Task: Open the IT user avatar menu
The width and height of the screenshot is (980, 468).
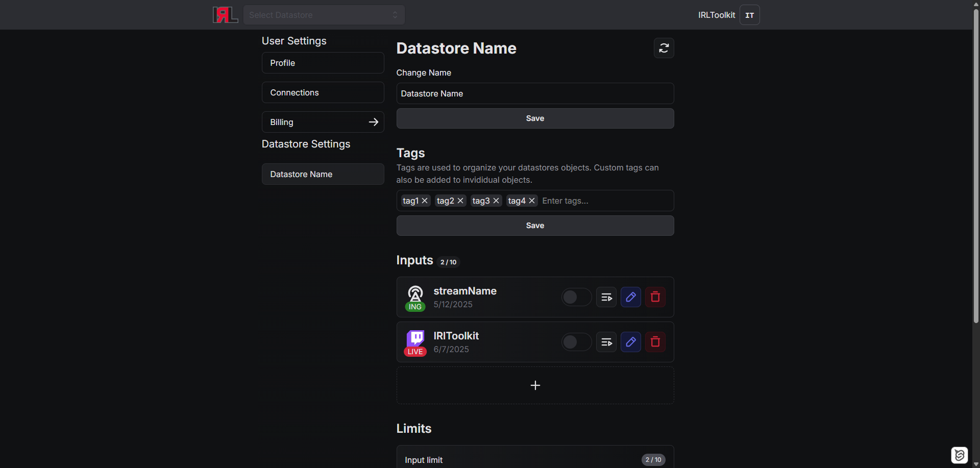Action: point(749,15)
